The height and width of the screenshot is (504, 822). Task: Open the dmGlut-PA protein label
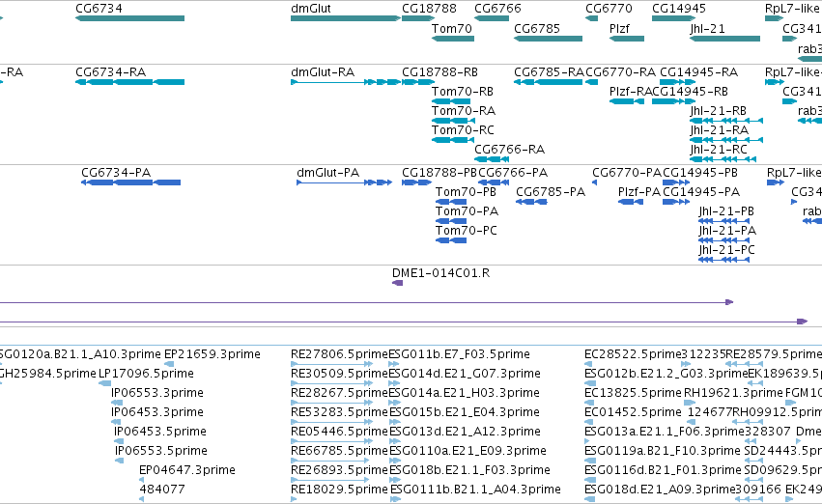[x=327, y=173]
